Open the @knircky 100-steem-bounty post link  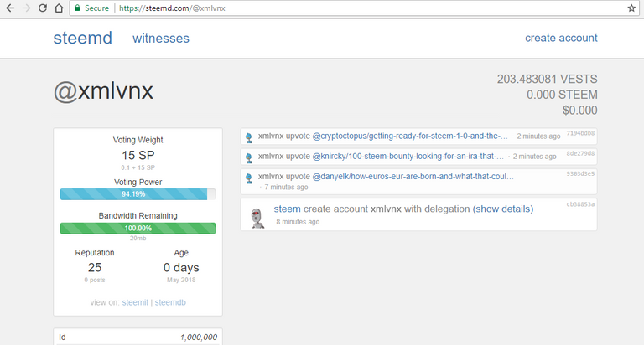point(408,157)
